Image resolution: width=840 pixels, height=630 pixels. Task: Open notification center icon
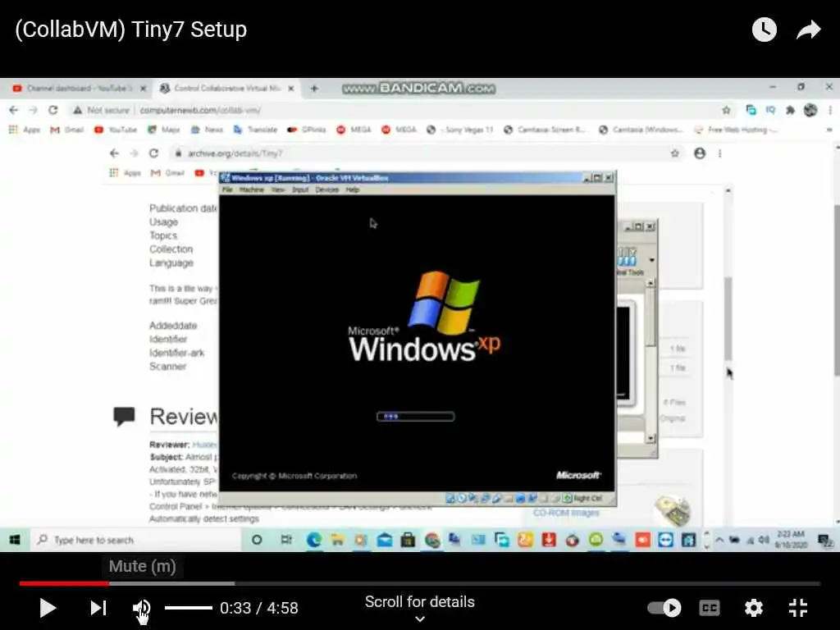pos(825,540)
